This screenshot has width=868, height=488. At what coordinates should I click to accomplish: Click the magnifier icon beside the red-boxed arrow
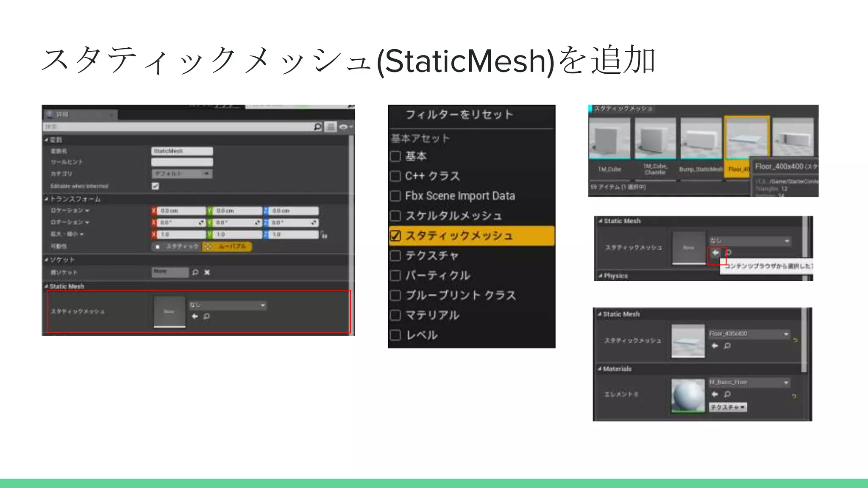click(729, 253)
